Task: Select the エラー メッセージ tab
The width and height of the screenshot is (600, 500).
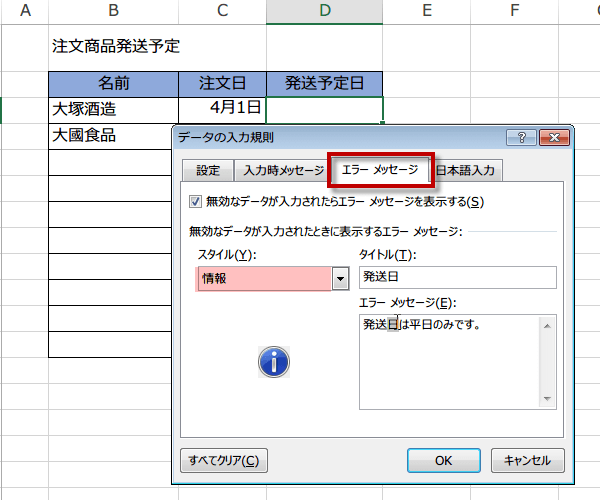Action: pos(380,169)
